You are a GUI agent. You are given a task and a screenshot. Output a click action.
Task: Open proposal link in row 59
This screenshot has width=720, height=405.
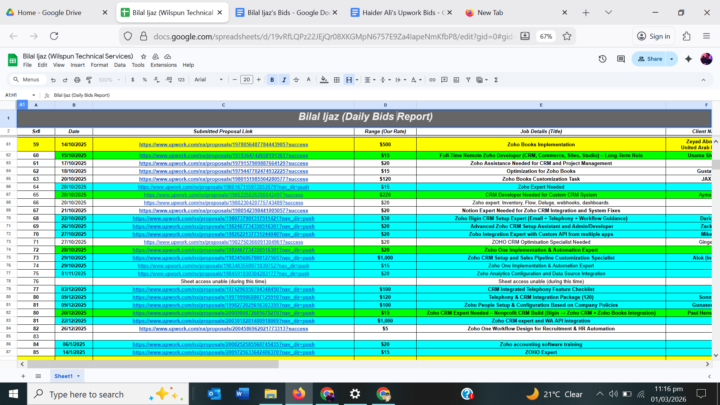[223, 145]
